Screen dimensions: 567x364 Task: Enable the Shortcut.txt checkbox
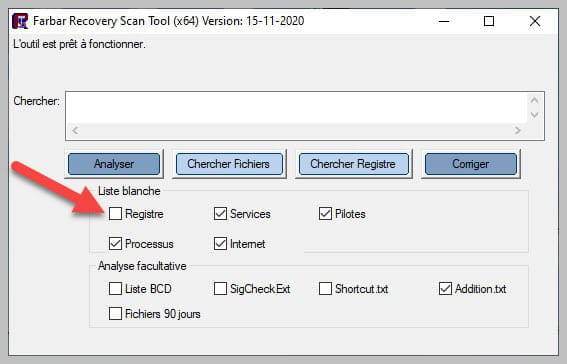(325, 289)
